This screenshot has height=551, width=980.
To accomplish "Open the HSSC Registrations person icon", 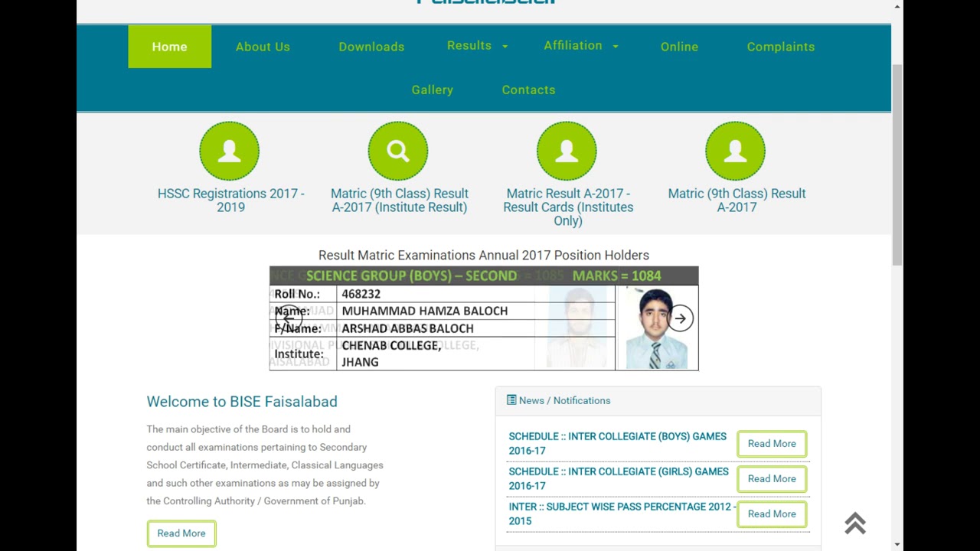I will pos(230,151).
